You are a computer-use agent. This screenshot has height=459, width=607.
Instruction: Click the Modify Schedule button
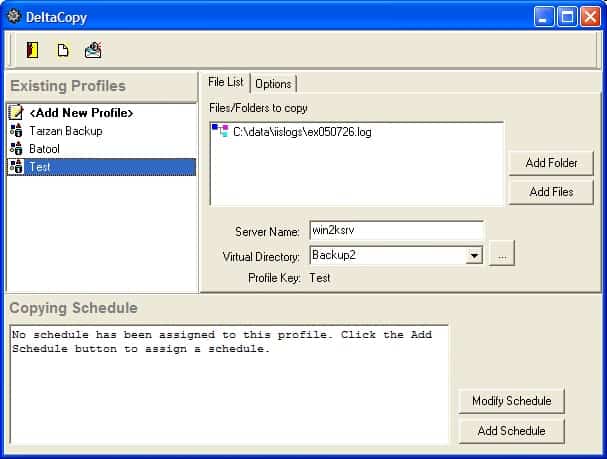pos(511,401)
